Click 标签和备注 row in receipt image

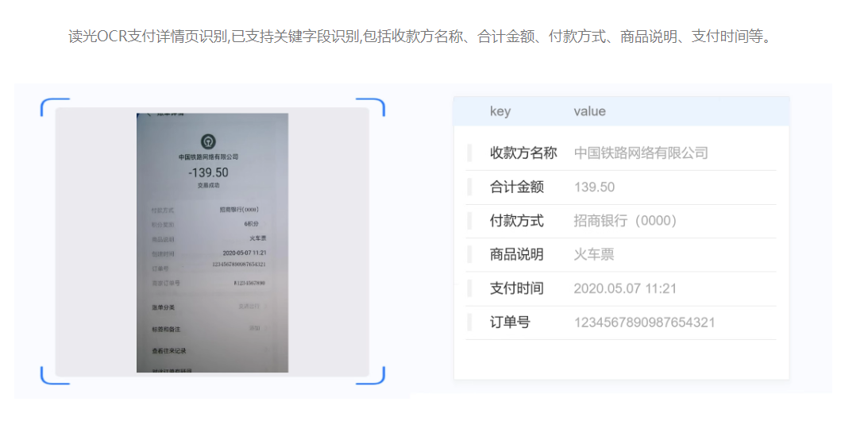(x=210, y=329)
